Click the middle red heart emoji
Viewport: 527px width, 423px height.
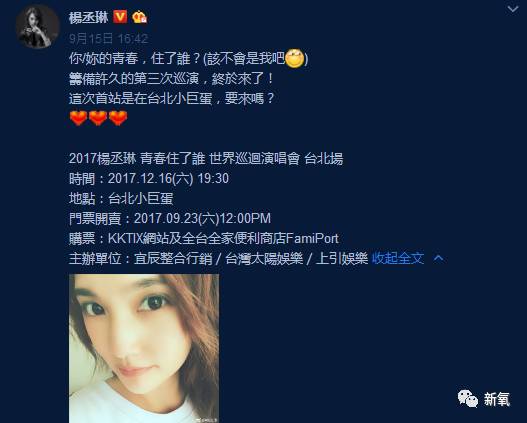pyautogui.click(x=98, y=118)
